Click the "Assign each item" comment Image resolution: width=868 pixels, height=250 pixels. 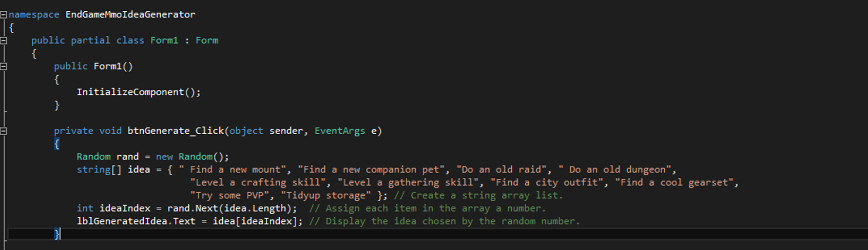coord(427,209)
